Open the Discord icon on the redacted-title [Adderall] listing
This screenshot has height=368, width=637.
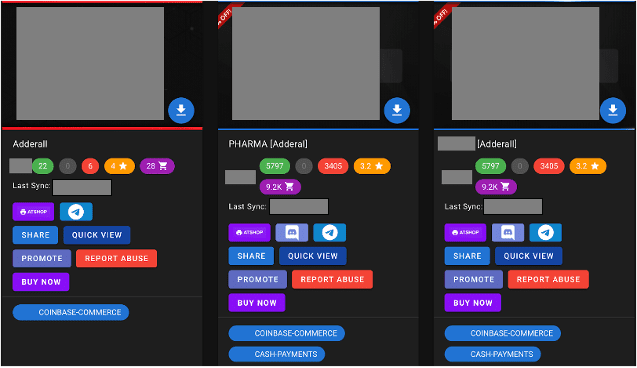(508, 232)
